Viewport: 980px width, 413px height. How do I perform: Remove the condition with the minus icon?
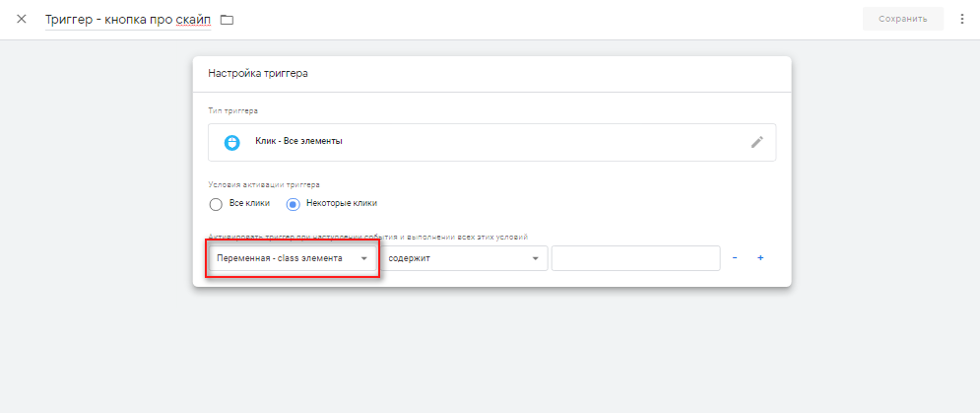(x=735, y=258)
